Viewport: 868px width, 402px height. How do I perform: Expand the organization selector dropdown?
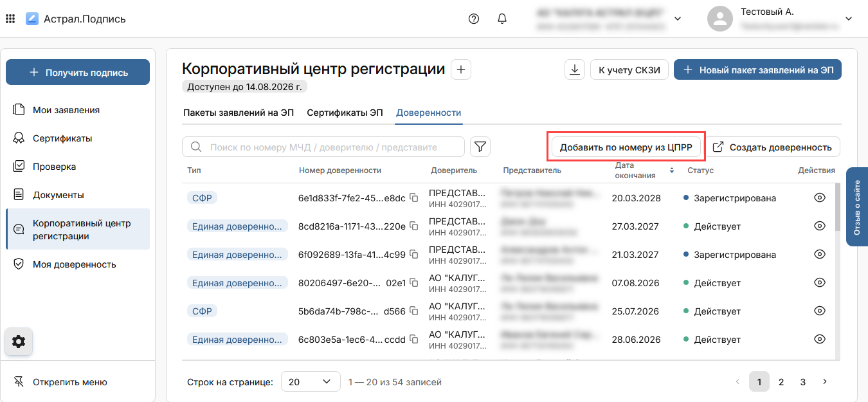pyautogui.click(x=678, y=19)
